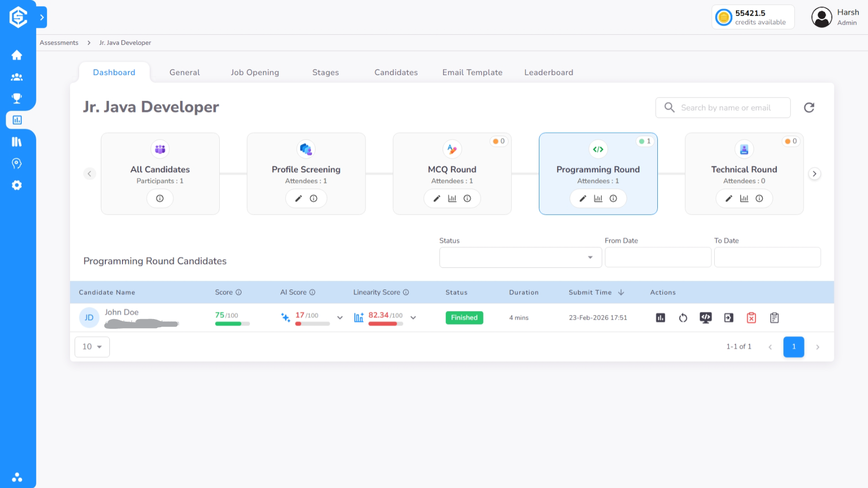The height and width of the screenshot is (488, 868).
Task: Switch to the Candidates tab
Action: click(396, 72)
